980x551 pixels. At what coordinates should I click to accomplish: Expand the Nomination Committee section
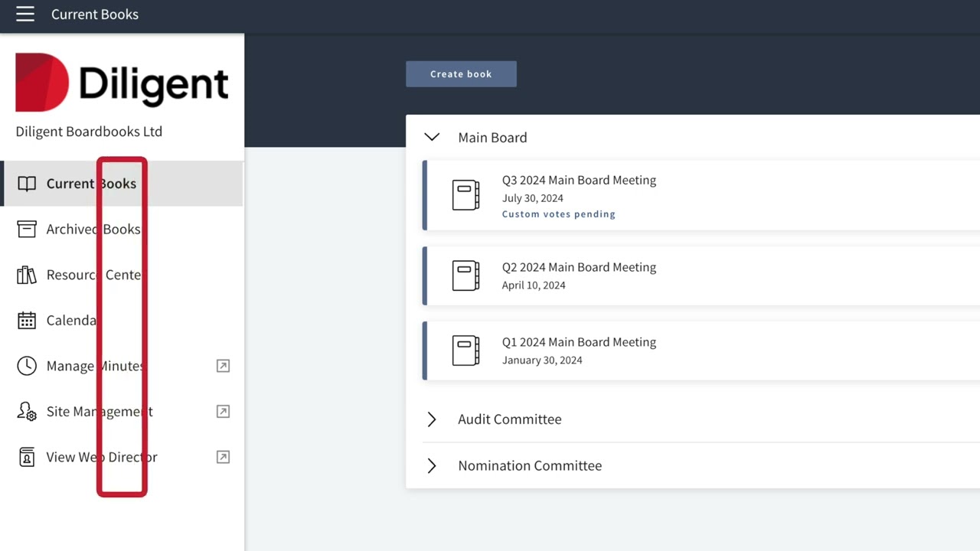coord(432,466)
